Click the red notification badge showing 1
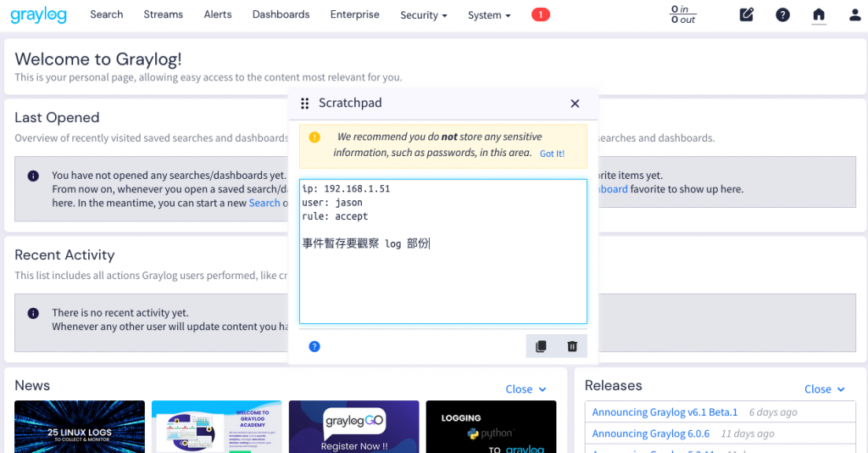Viewport: 868px width, 453px height. tap(540, 15)
